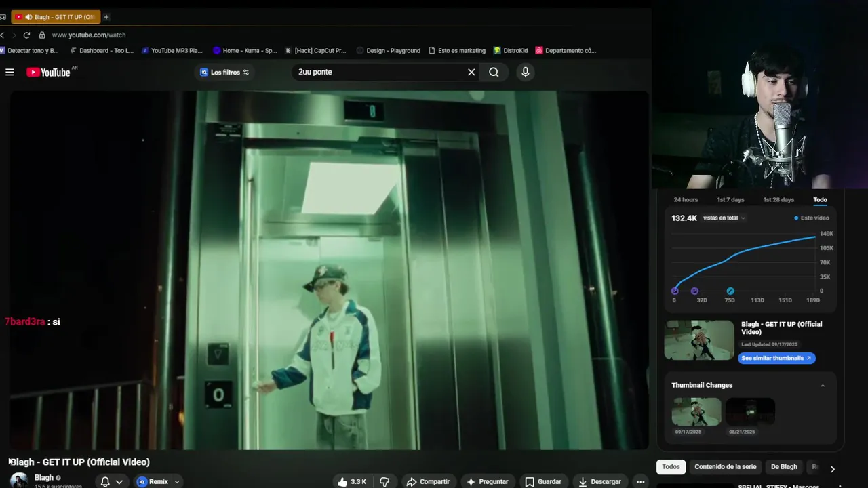
Task: Open the three-dot more actions menu
Action: [x=640, y=482]
